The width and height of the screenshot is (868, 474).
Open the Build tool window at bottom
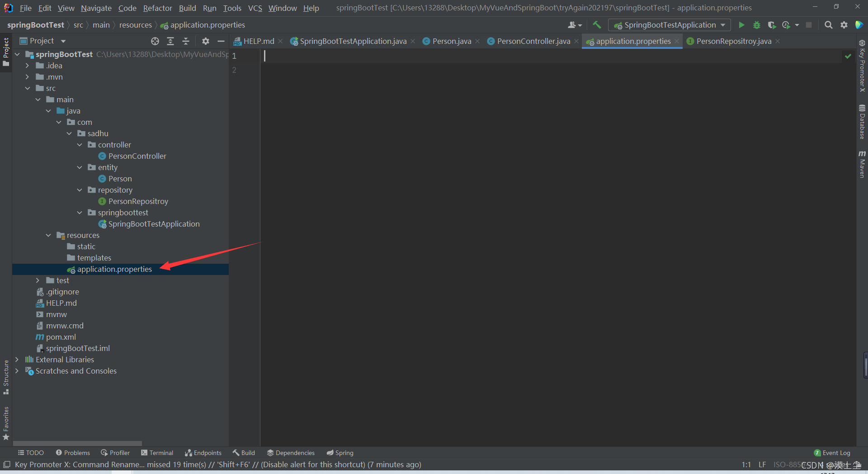coord(244,453)
